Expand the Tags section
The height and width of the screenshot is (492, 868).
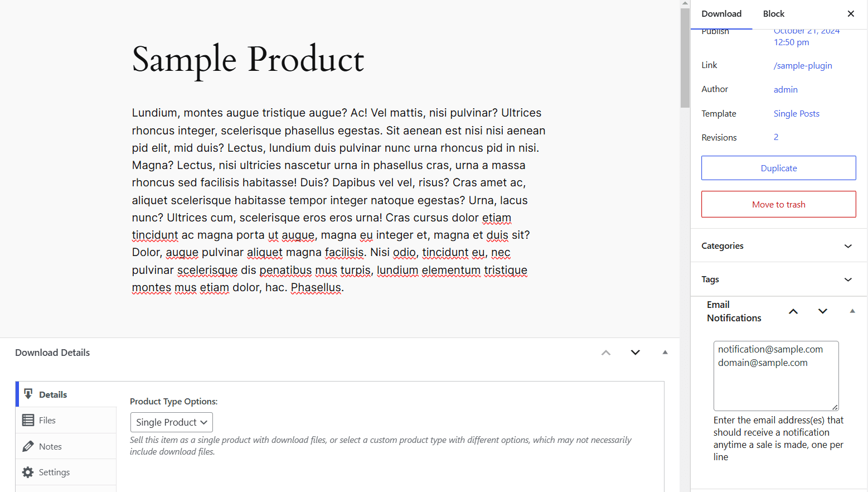pyautogui.click(x=848, y=279)
